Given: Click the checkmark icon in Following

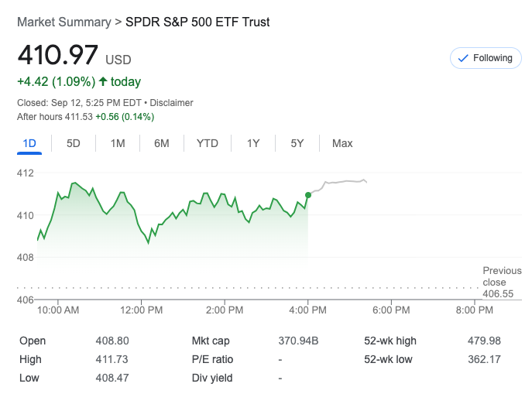Looking at the screenshot, I should pos(464,58).
